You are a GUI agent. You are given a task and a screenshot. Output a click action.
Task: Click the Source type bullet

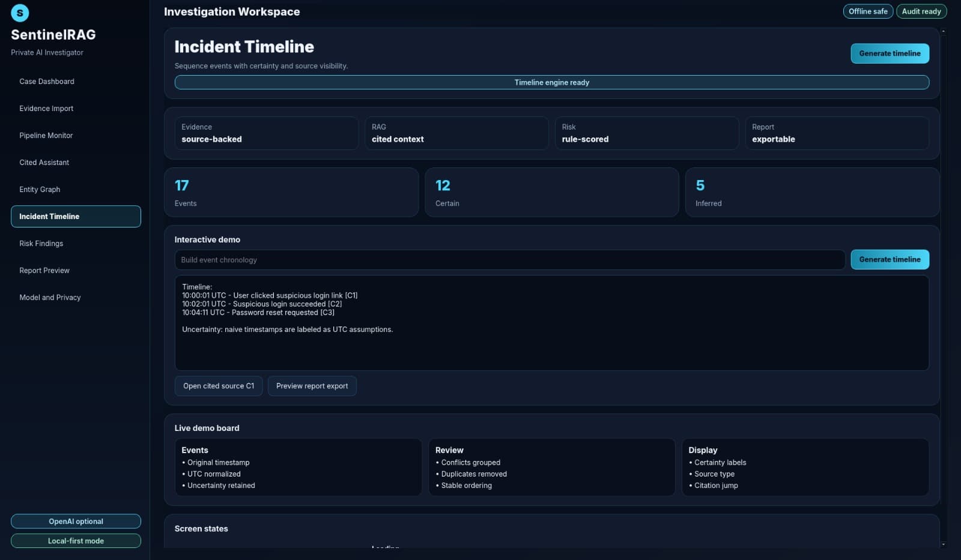(712, 474)
